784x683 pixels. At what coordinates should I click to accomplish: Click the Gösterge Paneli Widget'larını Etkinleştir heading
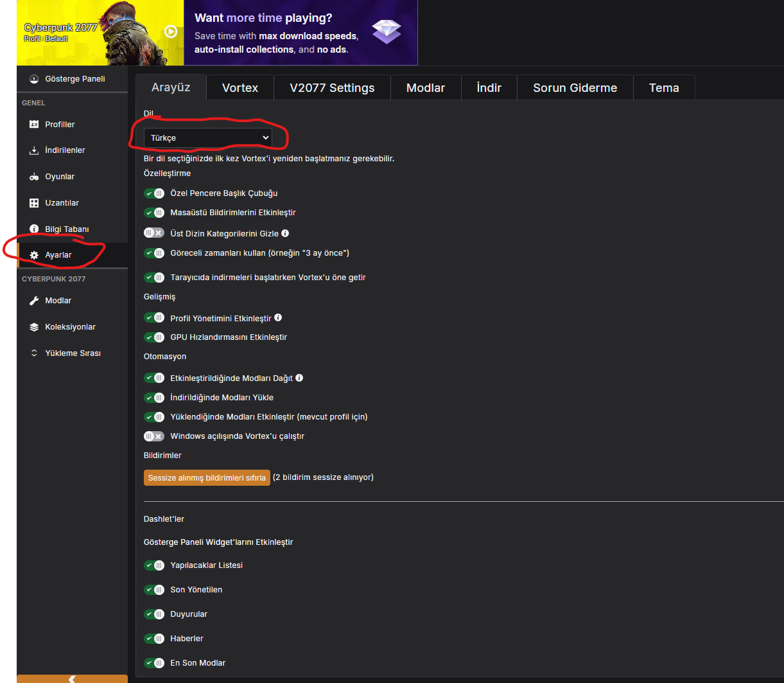(x=218, y=542)
